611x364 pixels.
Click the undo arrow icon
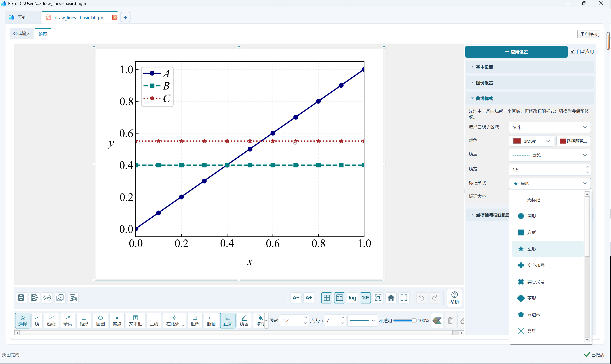pos(422,298)
